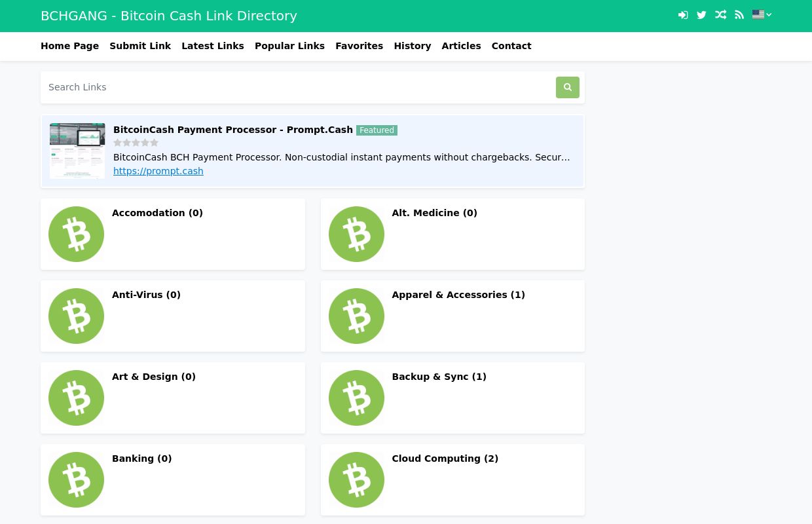
Task: Open the Favorites menu item
Action: 359,46
